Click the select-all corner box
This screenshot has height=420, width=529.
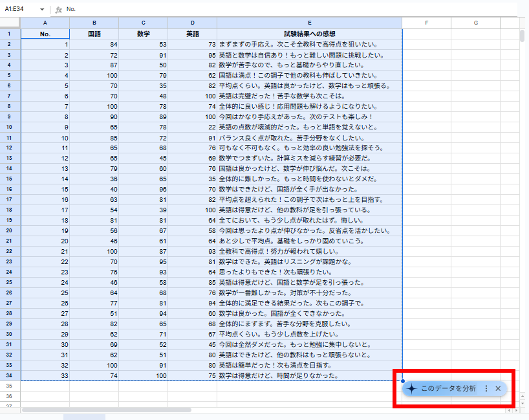(10, 23)
